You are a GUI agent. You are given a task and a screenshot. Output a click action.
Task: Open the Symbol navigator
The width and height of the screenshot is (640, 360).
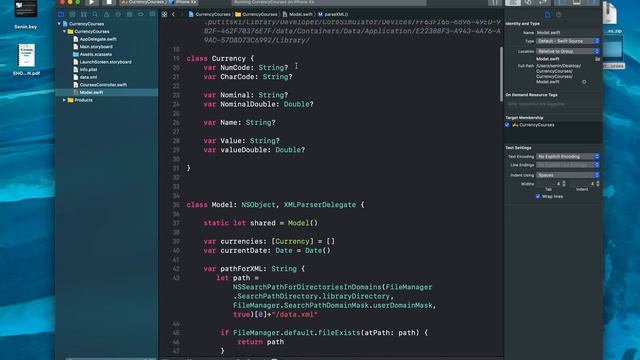click(x=84, y=14)
